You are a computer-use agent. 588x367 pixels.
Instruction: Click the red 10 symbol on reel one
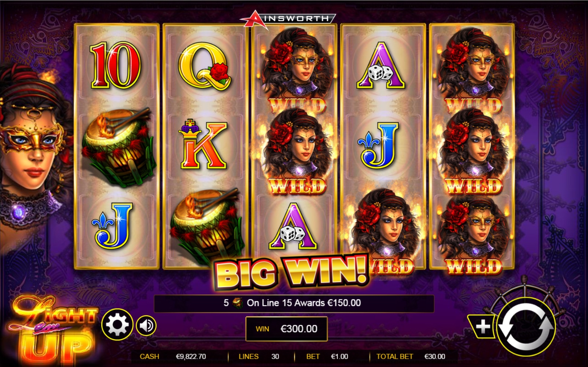coord(115,65)
